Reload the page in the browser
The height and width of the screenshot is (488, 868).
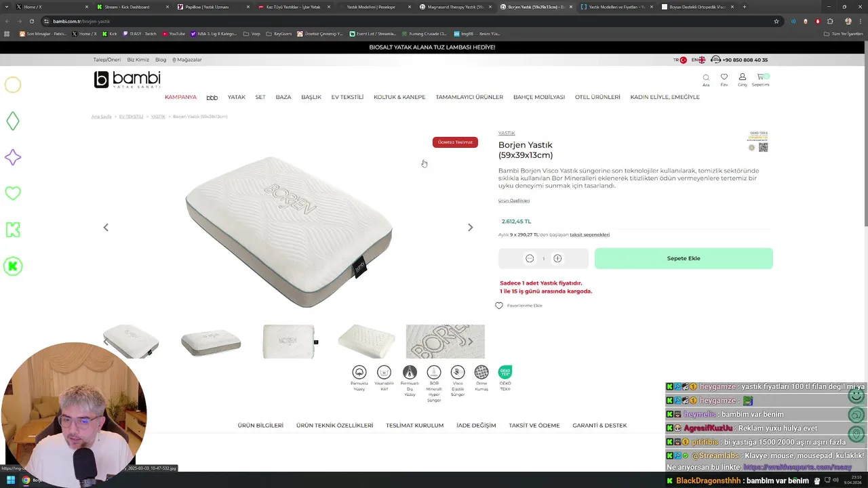31,21
